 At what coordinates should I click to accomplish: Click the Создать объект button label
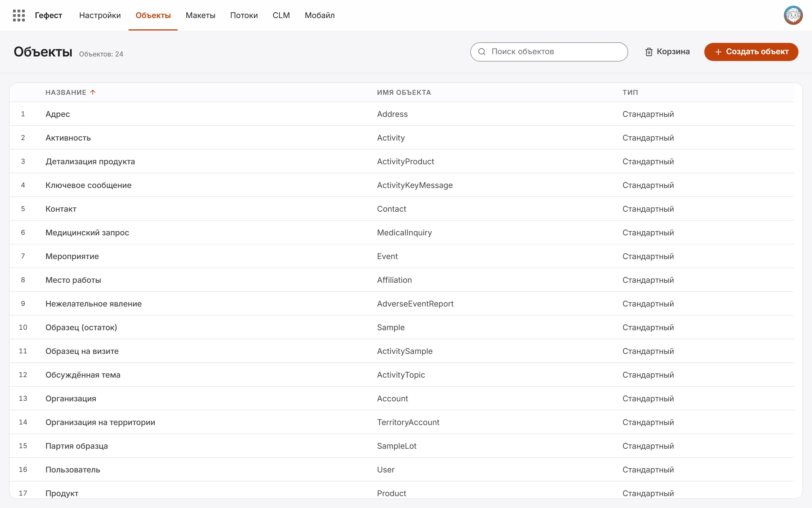tap(757, 52)
